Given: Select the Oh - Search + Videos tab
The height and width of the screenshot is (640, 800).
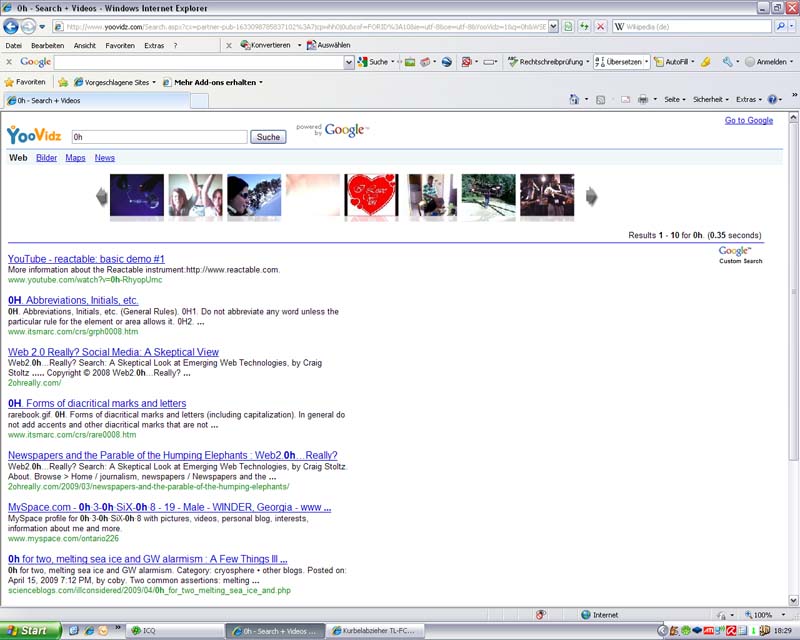Looking at the screenshot, I should (x=97, y=101).
